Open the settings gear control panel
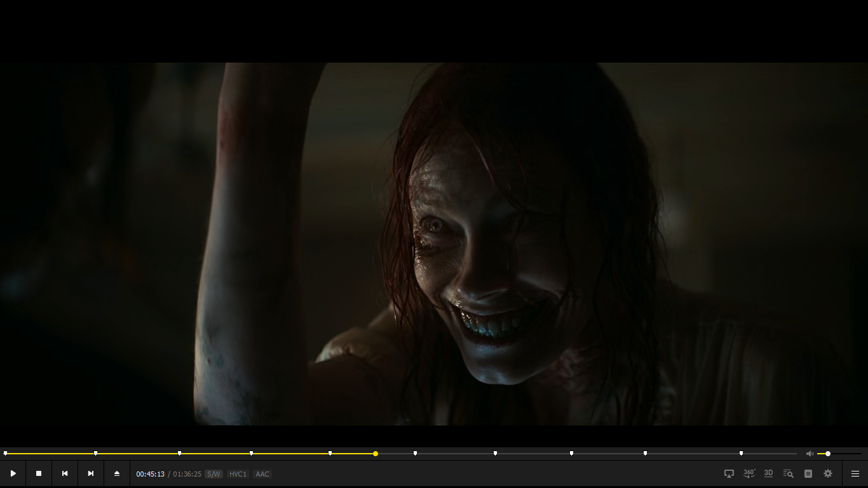868x488 pixels. 828,473
